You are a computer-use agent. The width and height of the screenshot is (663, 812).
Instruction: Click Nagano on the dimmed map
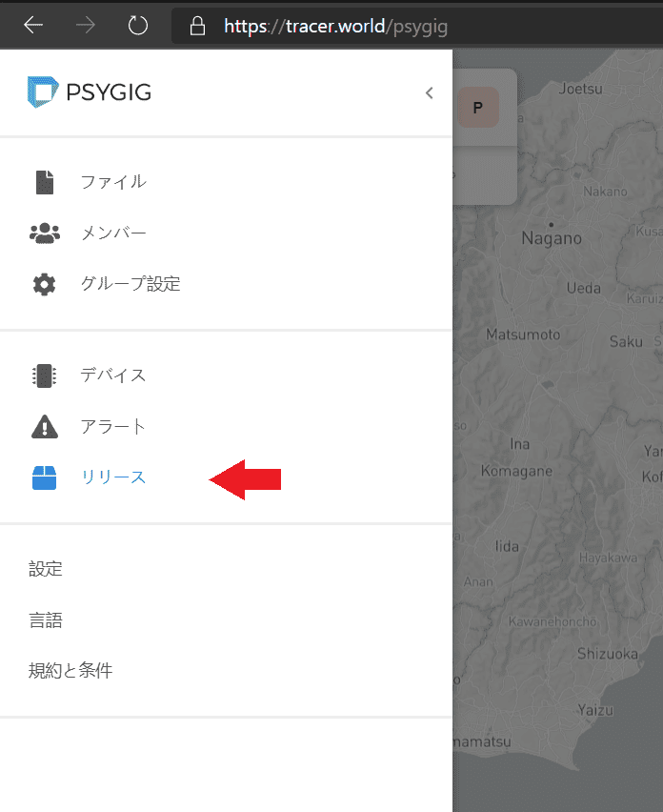pyautogui.click(x=551, y=238)
